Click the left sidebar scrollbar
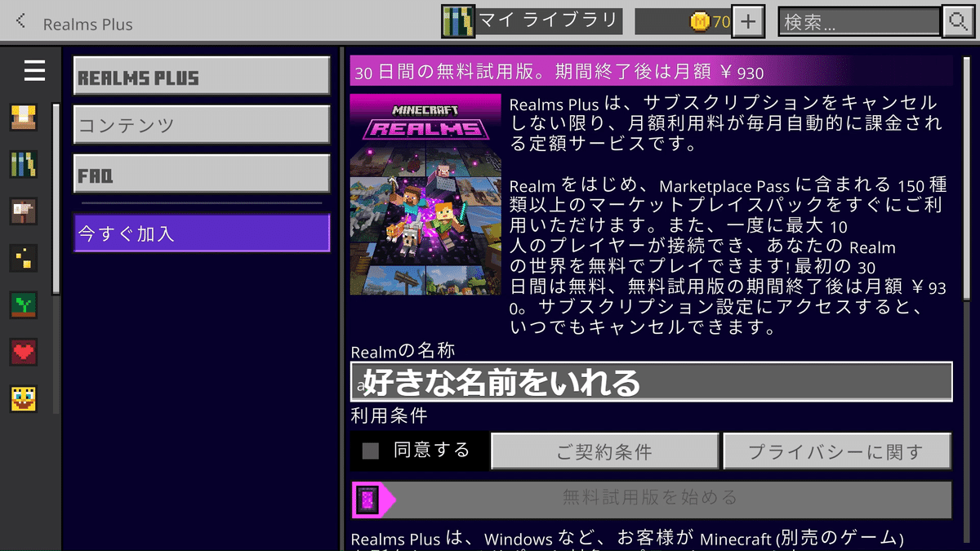 56,198
